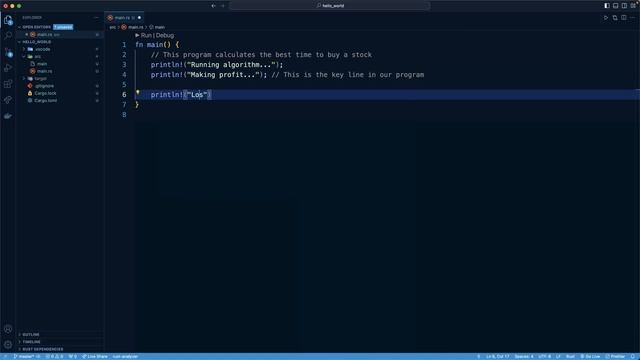This screenshot has height=360, width=640.
Task: Click the Debug code lens link
Action: [164, 36]
